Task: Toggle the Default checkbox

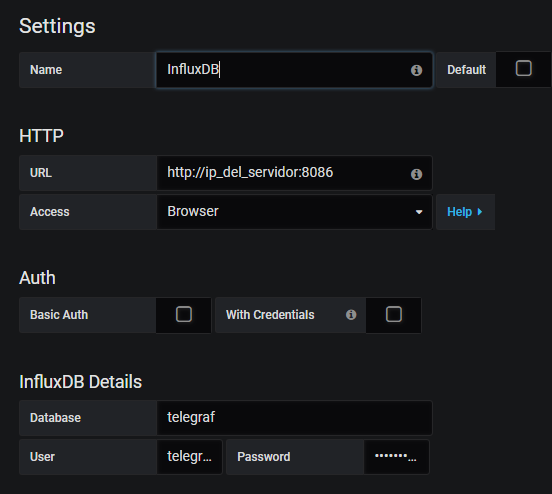Action: pyautogui.click(x=523, y=68)
